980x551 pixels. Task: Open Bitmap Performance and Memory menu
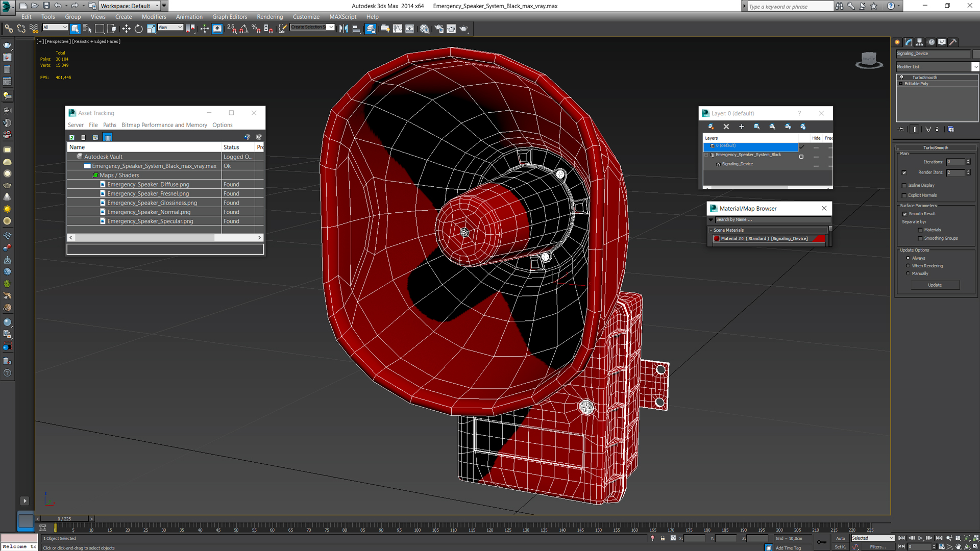point(164,125)
